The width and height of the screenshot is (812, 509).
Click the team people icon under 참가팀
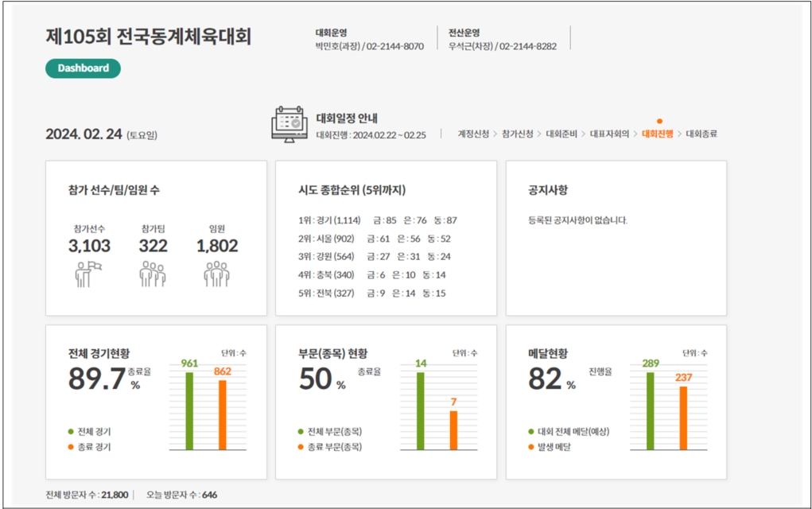[x=153, y=273]
